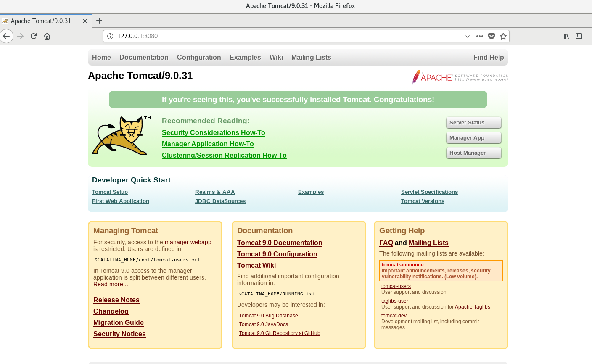This screenshot has height=364, width=592.
Task: Open the Firefox home page icon
Action: [x=47, y=36]
